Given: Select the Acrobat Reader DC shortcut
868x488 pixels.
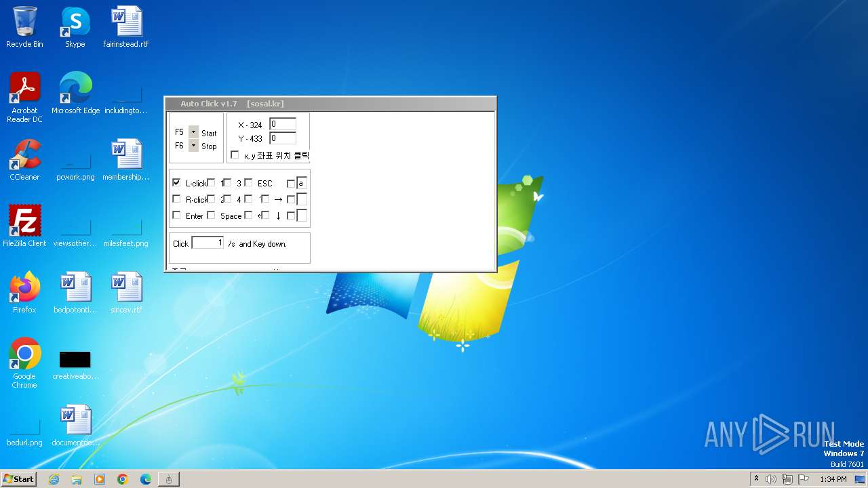Looking at the screenshot, I should 24,97.
